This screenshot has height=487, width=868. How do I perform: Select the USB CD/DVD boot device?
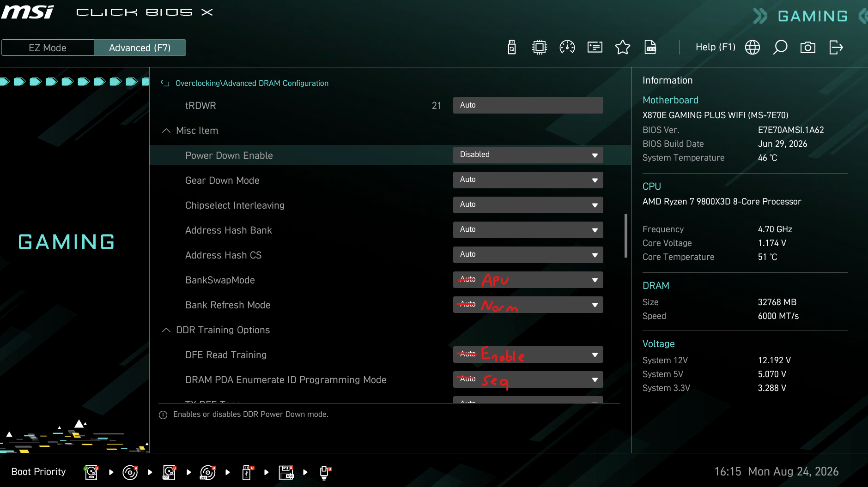point(208,472)
